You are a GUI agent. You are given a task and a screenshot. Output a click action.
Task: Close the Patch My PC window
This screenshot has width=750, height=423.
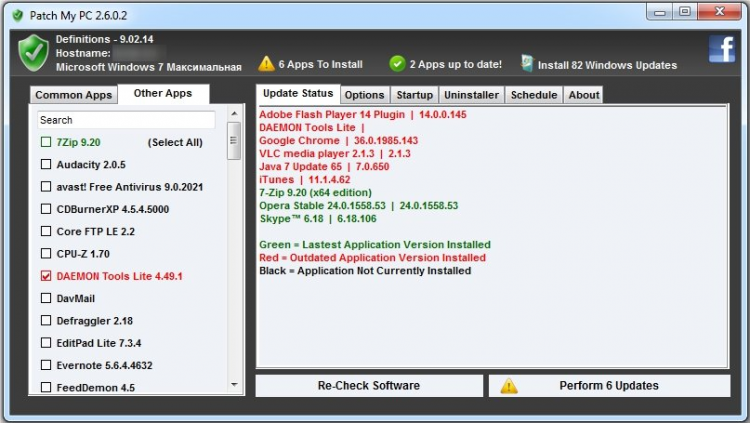click(x=719, y=12)
